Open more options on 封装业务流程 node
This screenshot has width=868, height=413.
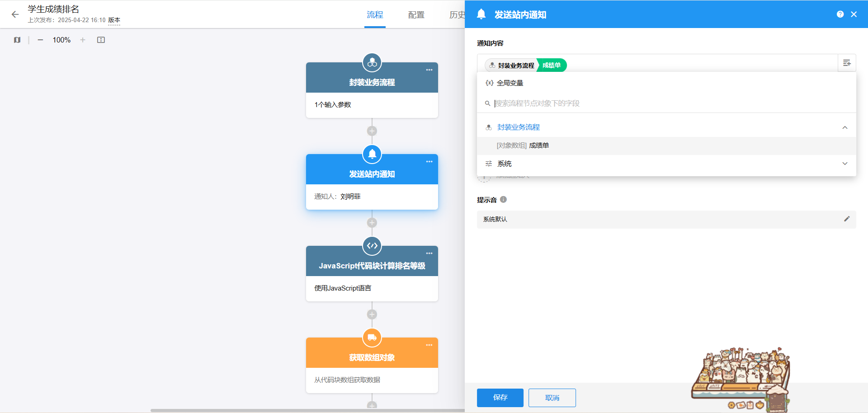[429, 70]
